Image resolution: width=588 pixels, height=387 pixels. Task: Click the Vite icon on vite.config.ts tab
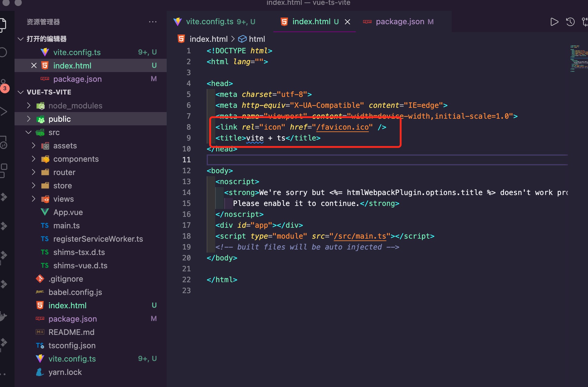point(178,22)
